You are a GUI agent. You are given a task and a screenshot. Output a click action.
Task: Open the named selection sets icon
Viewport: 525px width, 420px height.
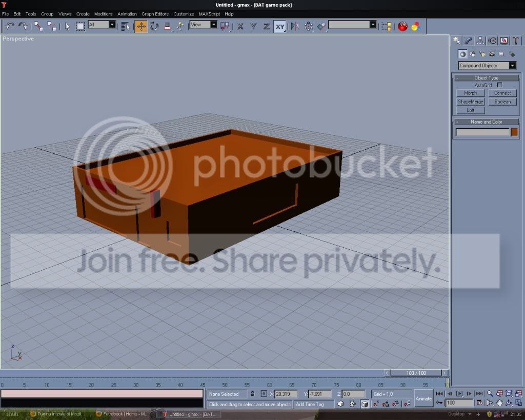(387, 26)
